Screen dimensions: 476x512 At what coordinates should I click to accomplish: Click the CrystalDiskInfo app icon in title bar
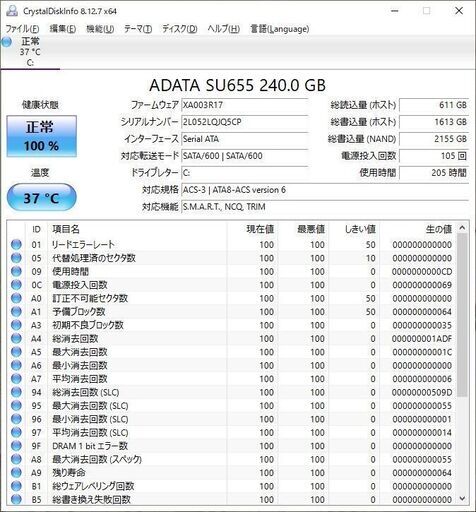(x=12, y=11)
